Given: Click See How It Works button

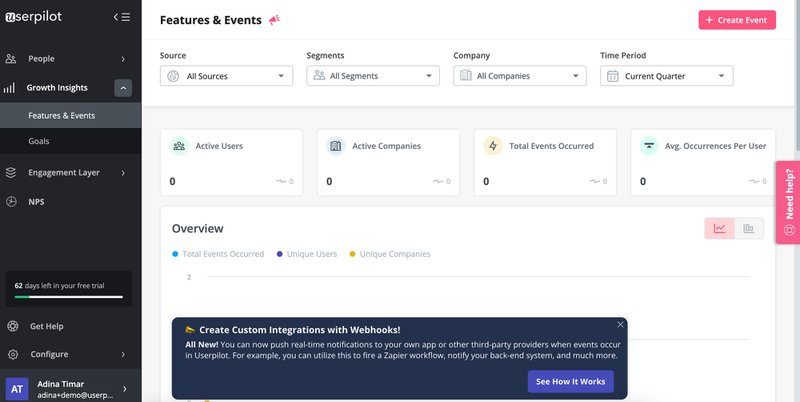Looking at the screenshot, I should pos(570,382).
